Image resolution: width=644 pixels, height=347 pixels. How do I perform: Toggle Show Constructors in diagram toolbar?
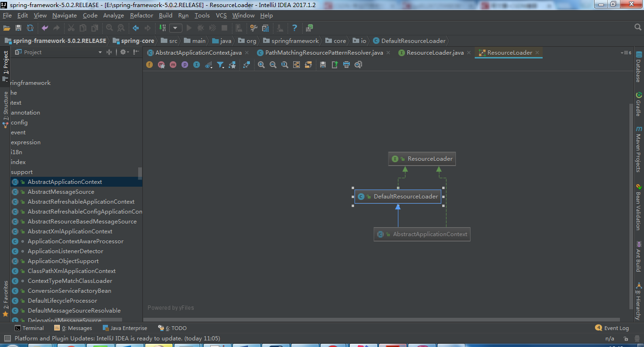(x=161, y=65)
